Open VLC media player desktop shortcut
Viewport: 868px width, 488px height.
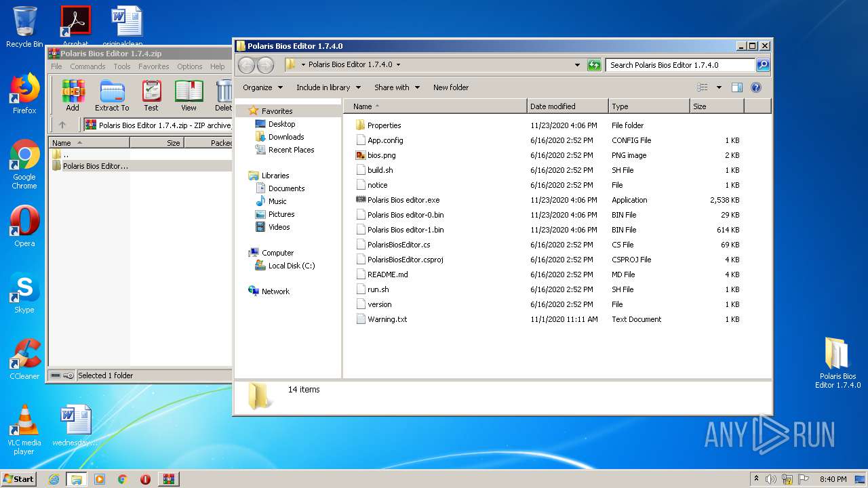(x=24, y=430)
